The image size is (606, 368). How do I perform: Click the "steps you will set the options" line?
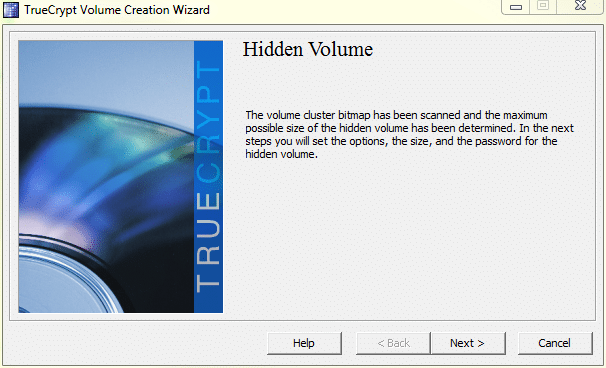coord(401,141)
